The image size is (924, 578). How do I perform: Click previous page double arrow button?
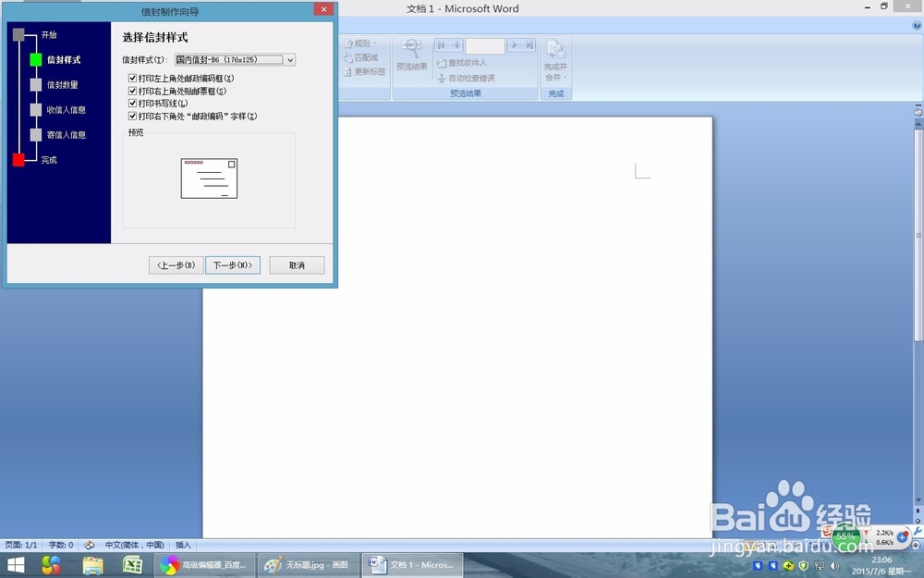point(918,510)
